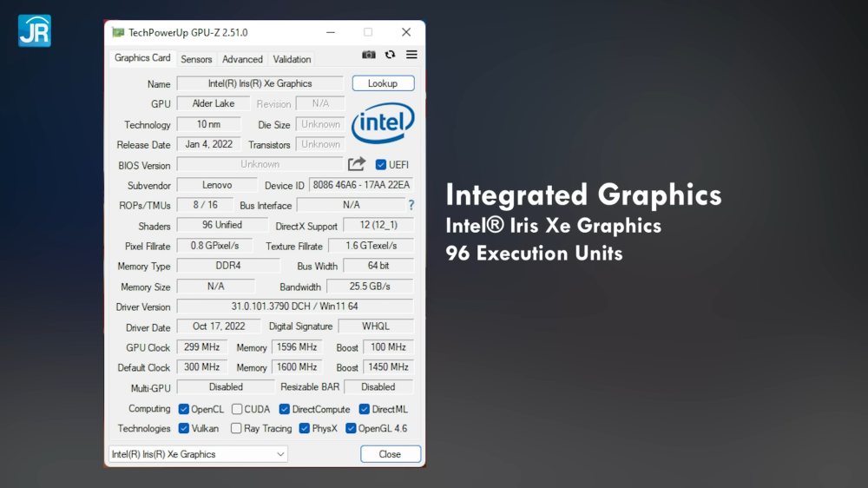Open the Advanced tab
The image size is (868, 488).
(242, 59)
